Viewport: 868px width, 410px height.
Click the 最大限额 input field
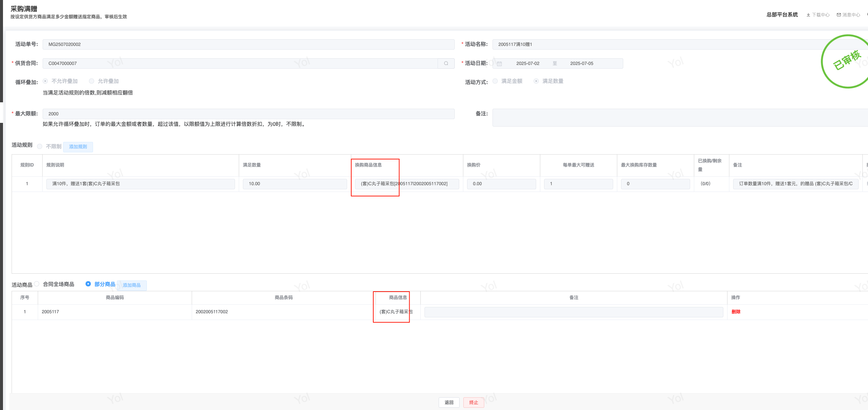[x=248, y=114]
